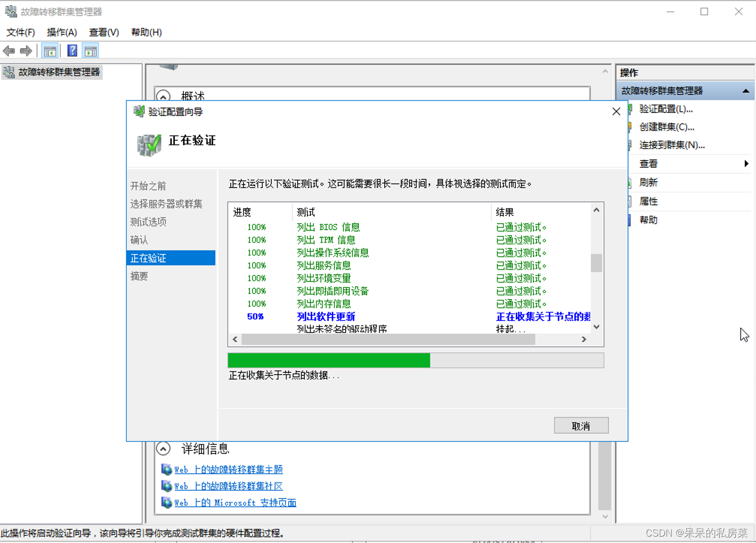
Task: Minimize the Failover Cluster Manager window
Action: point(670,11)
